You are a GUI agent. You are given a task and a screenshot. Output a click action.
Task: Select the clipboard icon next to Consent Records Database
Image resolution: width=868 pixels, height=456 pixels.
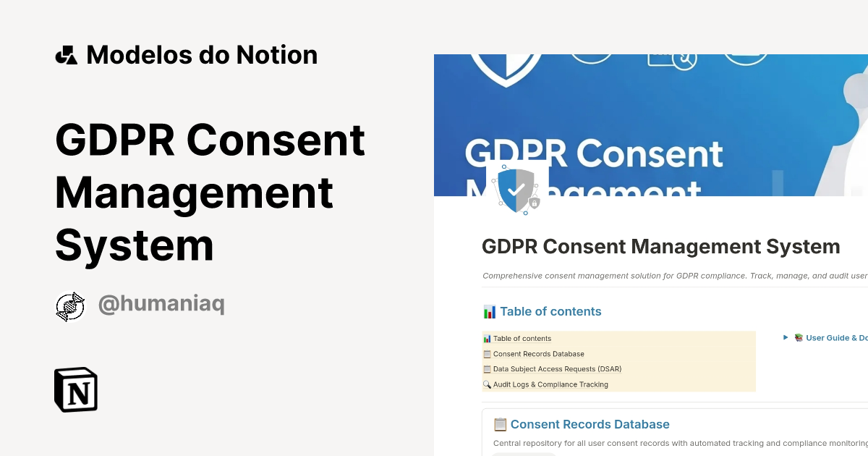click(487, 354)
